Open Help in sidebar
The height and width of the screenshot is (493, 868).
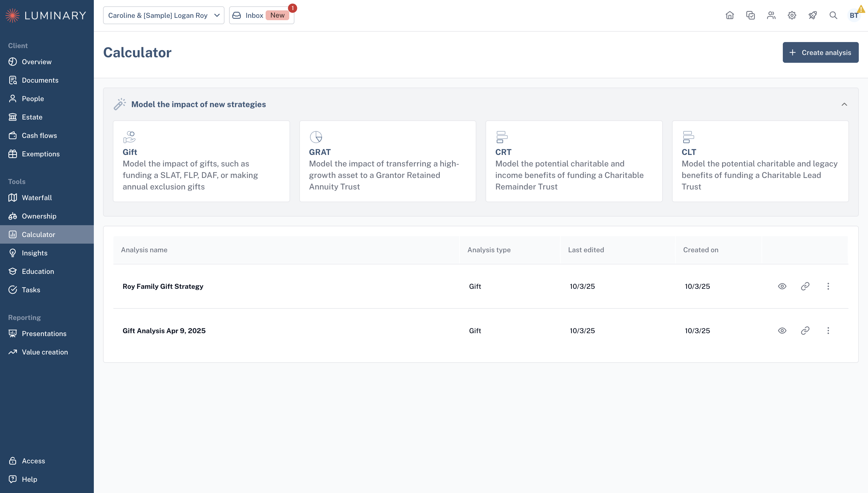(47, 479)
